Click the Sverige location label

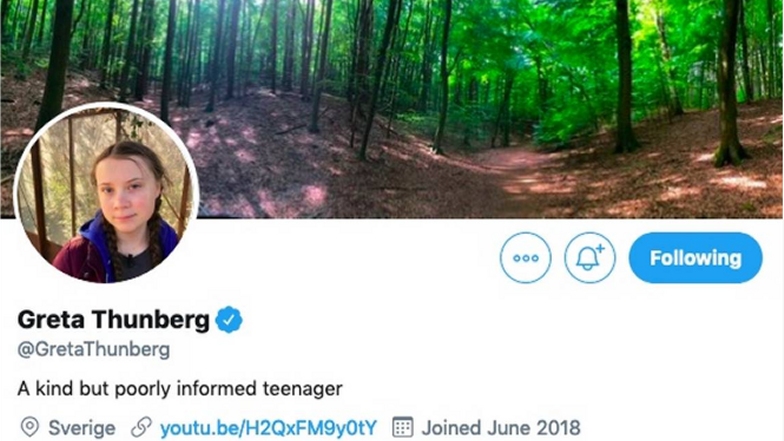point(82,428)
